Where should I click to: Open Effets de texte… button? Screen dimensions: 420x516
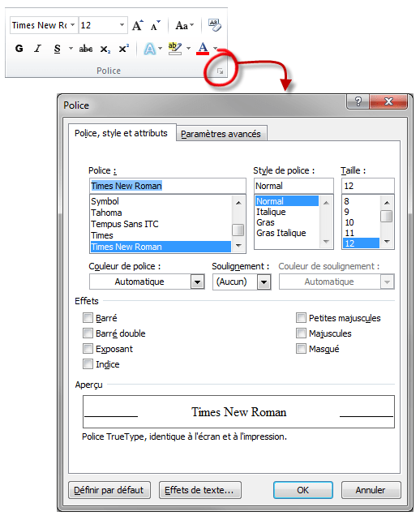click(200, 490)
